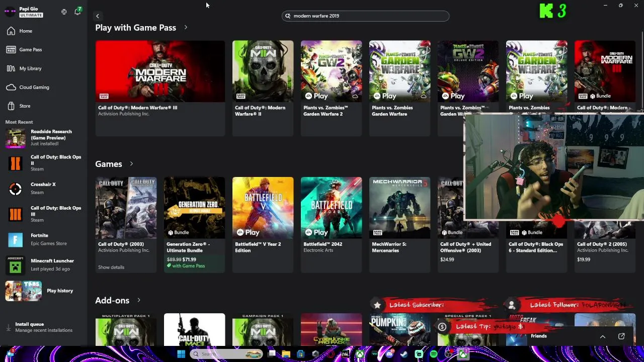
Task: Open Crosshair X in Most Recent list
Action: [44, 189]
